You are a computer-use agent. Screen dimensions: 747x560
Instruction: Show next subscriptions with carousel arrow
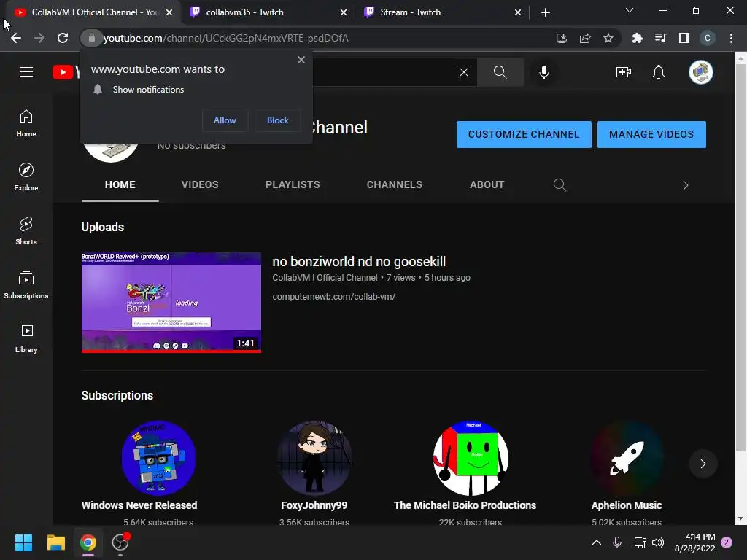coord(703,463)
